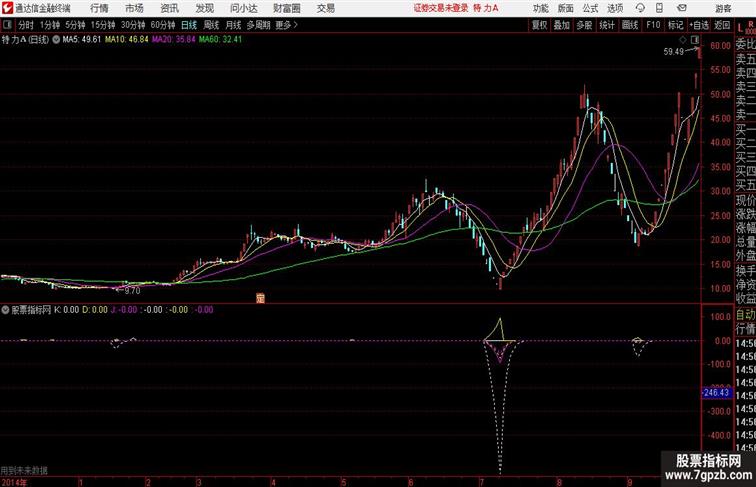The image size is (756, 487).
Task: Switch to the 60分钟 period tab
Action: pyautogui.click(x=163, y=25)
